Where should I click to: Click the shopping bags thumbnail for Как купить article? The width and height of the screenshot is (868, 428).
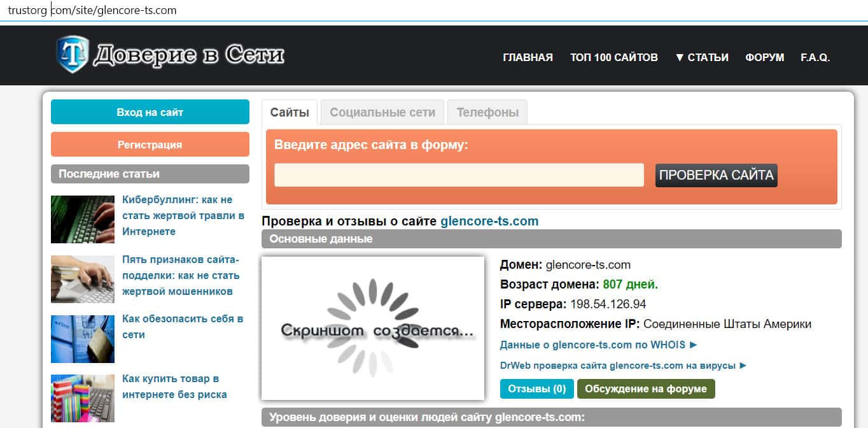83,399
